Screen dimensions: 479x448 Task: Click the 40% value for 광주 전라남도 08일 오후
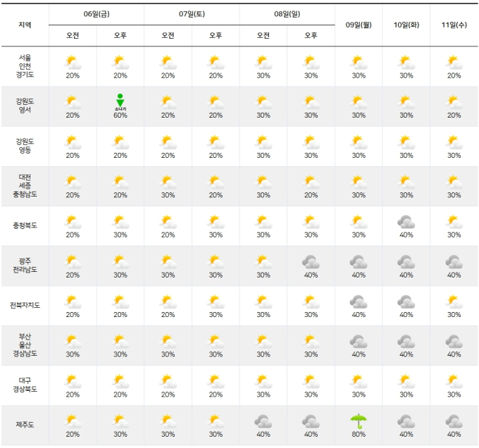click(311, 275)
